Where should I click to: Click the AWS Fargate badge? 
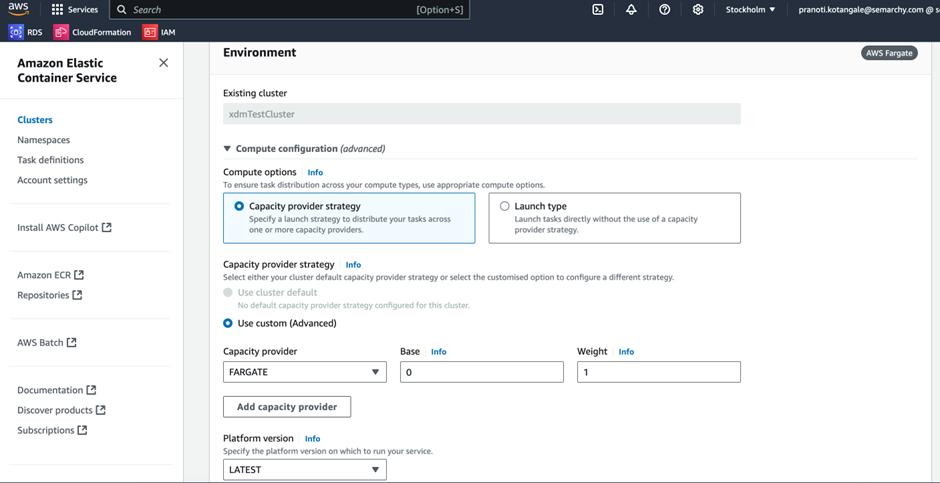(889, 53)
